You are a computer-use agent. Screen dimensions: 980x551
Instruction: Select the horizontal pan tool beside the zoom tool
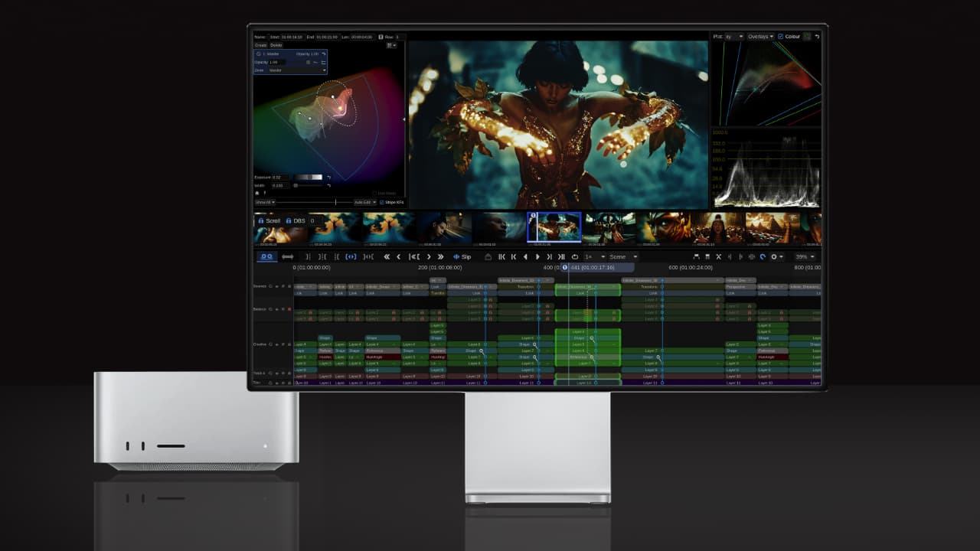click(287, 256)
